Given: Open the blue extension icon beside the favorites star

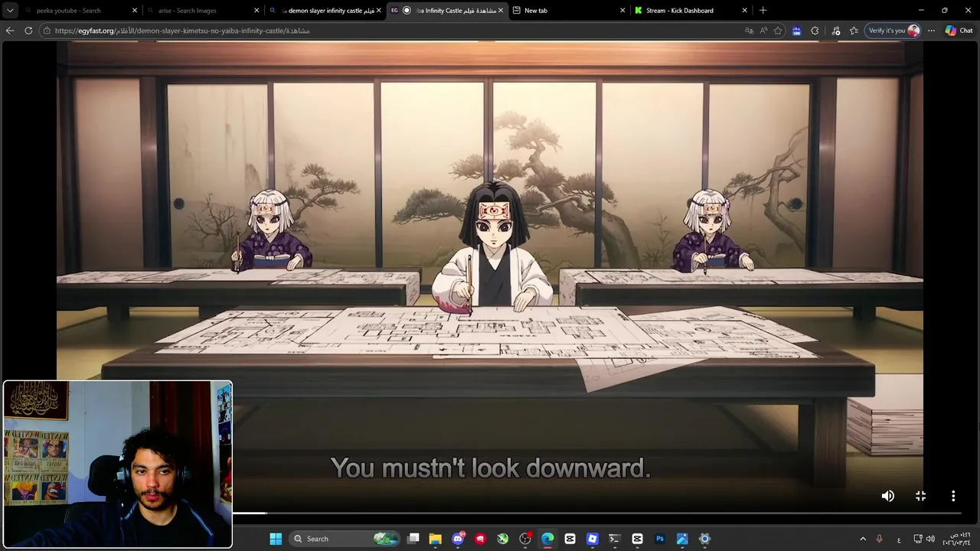Looking at the screenshot, I should click(x=796, y=31).
